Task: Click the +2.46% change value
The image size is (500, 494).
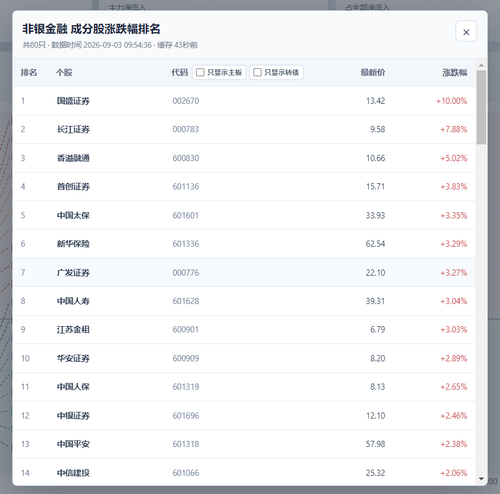Action: (454, 416)
